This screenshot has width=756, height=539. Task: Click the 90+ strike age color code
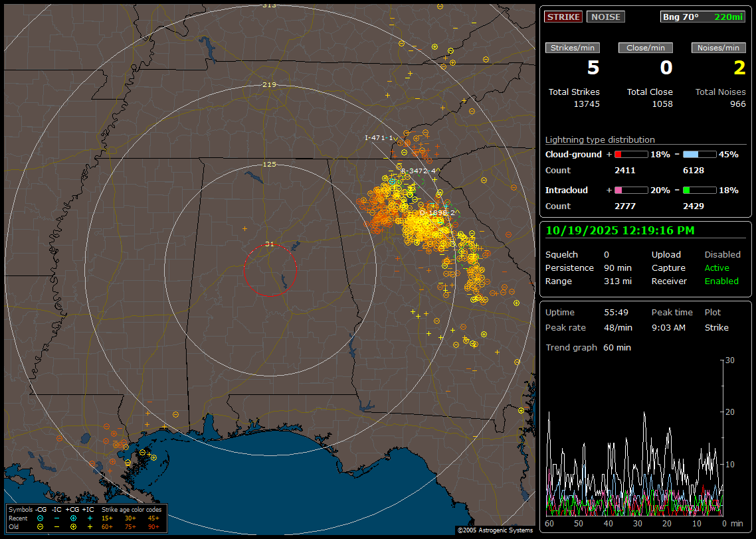[153, 526]
